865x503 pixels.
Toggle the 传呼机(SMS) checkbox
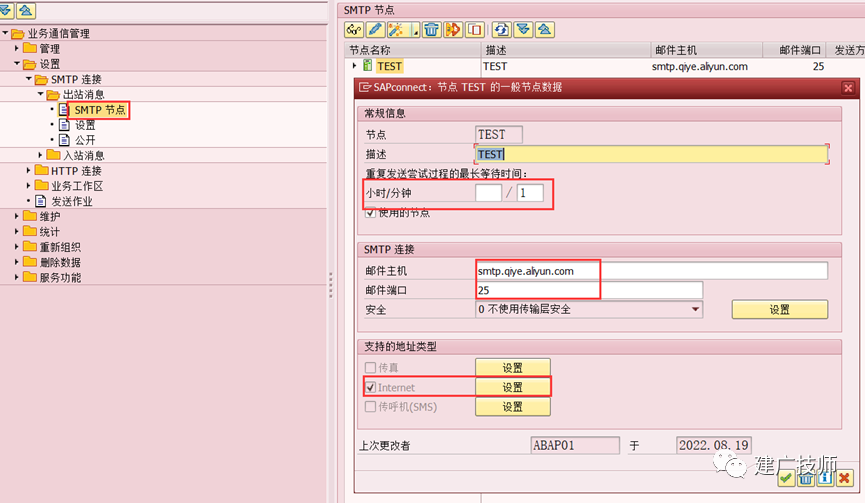pos(371,407)
